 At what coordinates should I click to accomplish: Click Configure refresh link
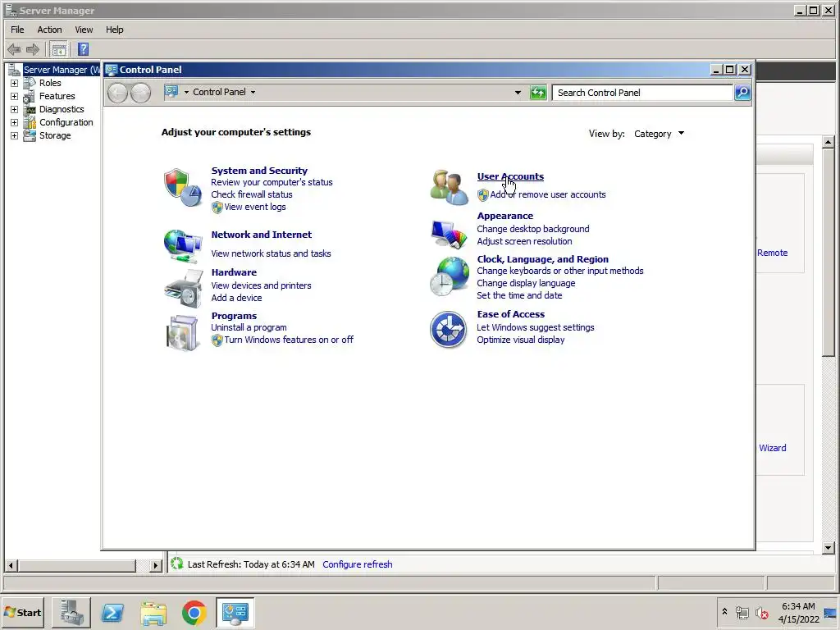(358, 564)
